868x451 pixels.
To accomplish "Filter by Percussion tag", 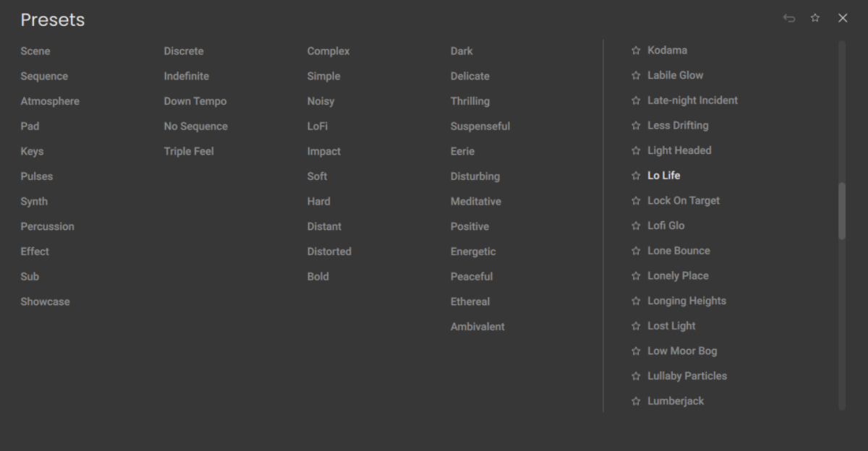I will (x=47, y=226).
